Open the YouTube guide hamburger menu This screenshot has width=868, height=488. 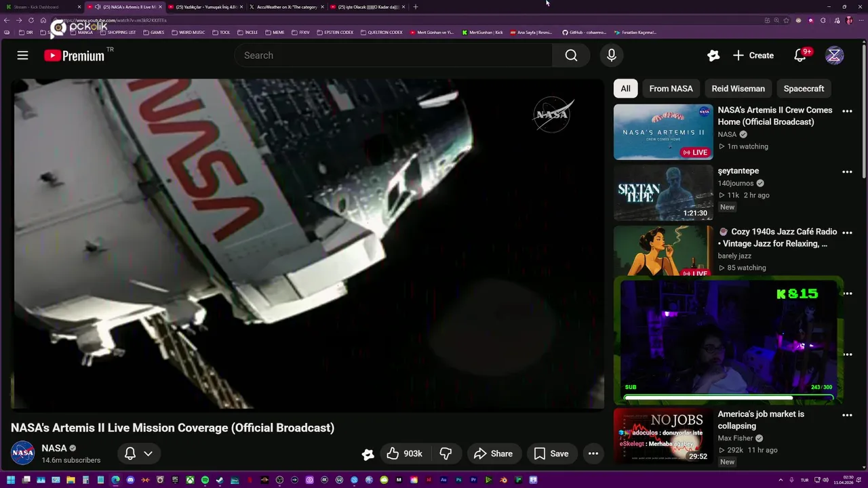click(22, 56)
